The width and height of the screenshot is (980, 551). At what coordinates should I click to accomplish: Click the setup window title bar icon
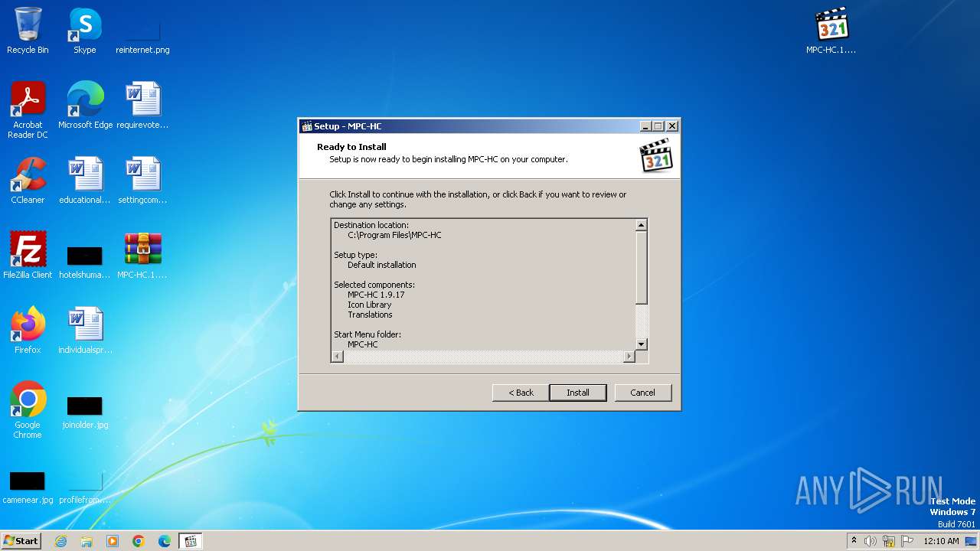point(307,126)
